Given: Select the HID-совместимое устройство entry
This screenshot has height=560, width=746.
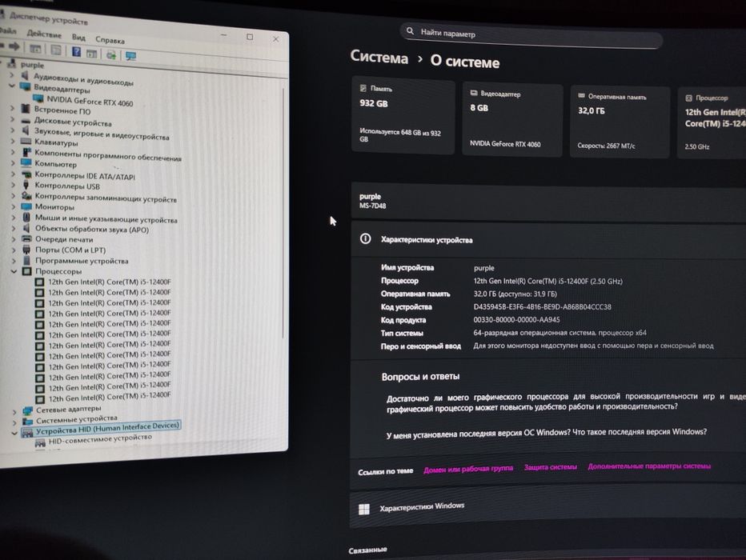Looking at the screenshot, I should click(100, 439).
